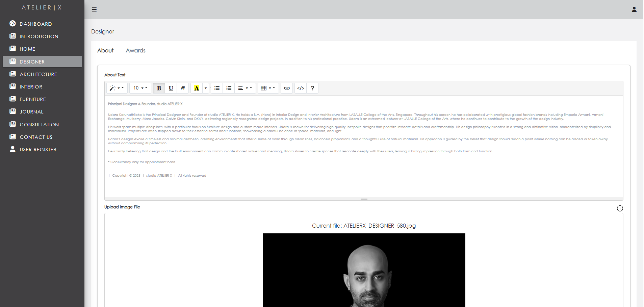Viewport: 644px width, 307px height.
Task: Go to Contact Us in sidebar
Action: point(36,137)
